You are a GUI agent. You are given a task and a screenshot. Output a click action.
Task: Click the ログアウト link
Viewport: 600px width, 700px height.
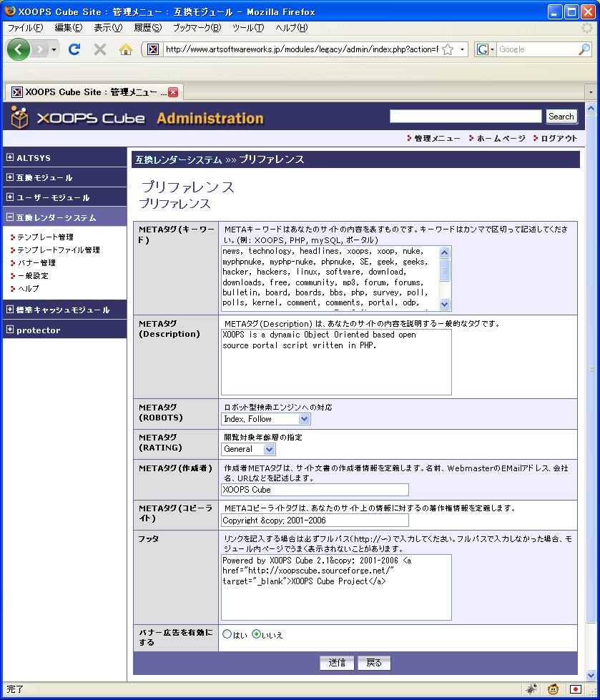[559, 139]
